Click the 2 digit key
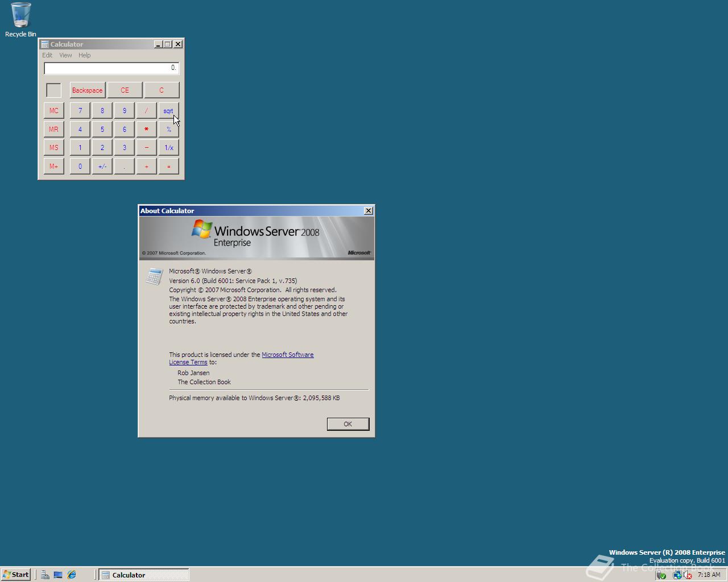The height and width of the screenshot is (582, 728). [x=102, y=148]
